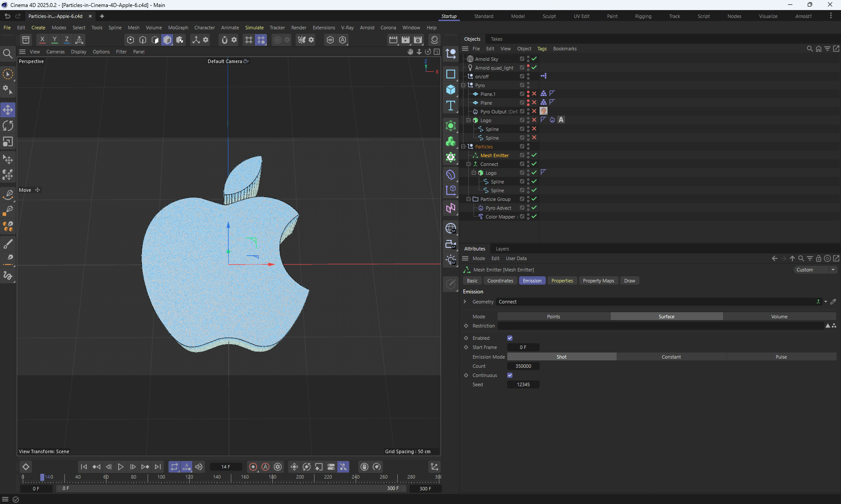Toggle the Enabled checkbox in Emission

[510, 338]
